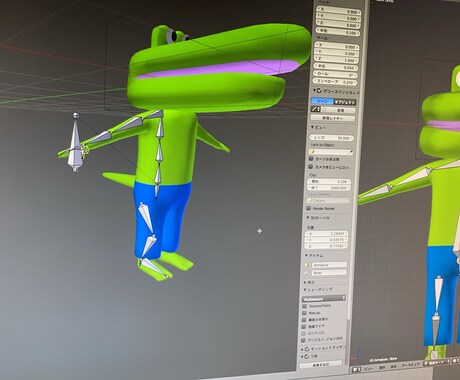This screenshot has height=380, width=460.
Task: Click the Bone name field
Action: (x=329, y=273)
